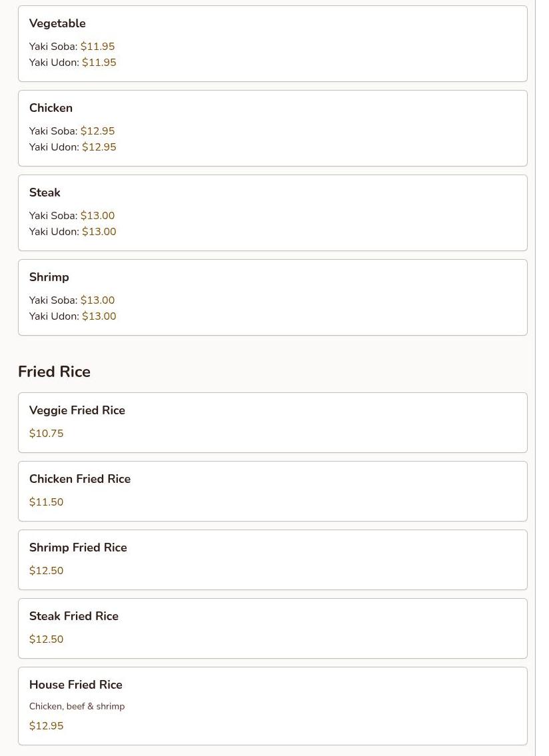
Task: Open the Veggie Fried Rice item
Action: (x=273, y=422)
